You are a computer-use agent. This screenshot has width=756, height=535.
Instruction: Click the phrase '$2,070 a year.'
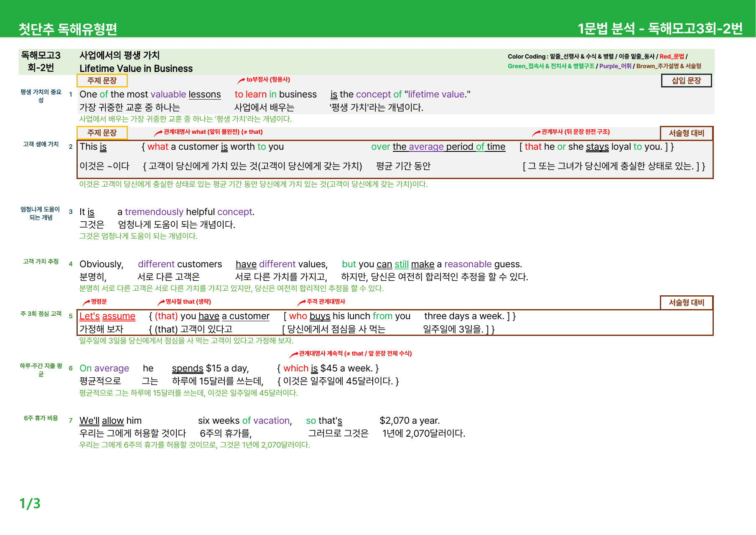pos(410,421)
